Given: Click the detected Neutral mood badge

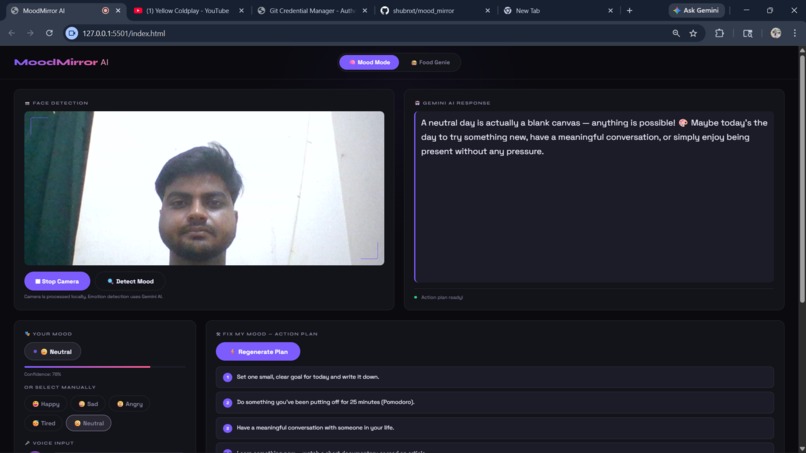Looking at the screenshot, I should [52, 352].
